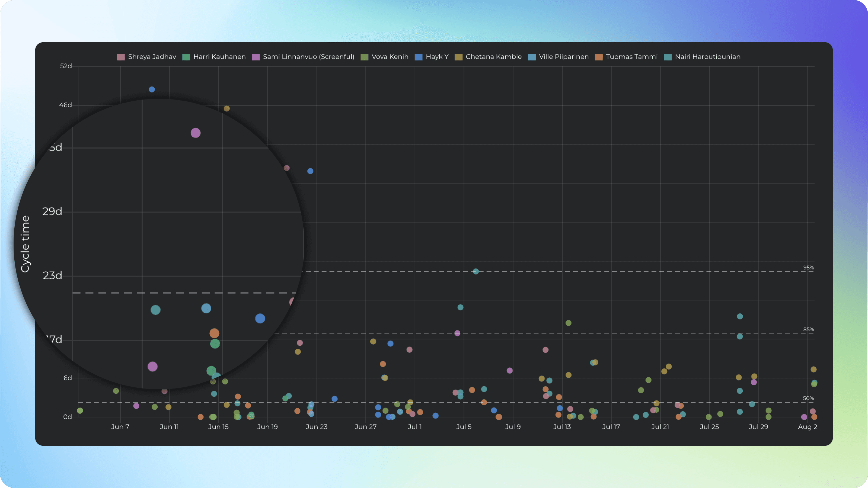
Task: Click the orange Tuomas Tammi legend swatch
Action: (x=599, y=57)
